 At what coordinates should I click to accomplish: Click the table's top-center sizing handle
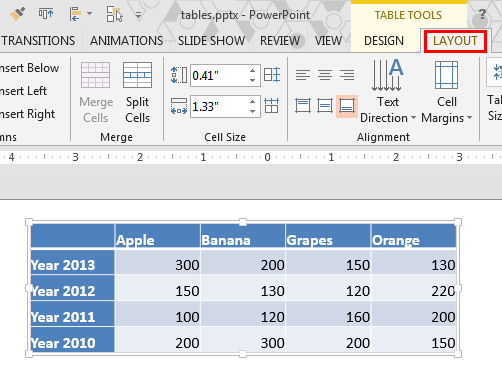(243, 222)
